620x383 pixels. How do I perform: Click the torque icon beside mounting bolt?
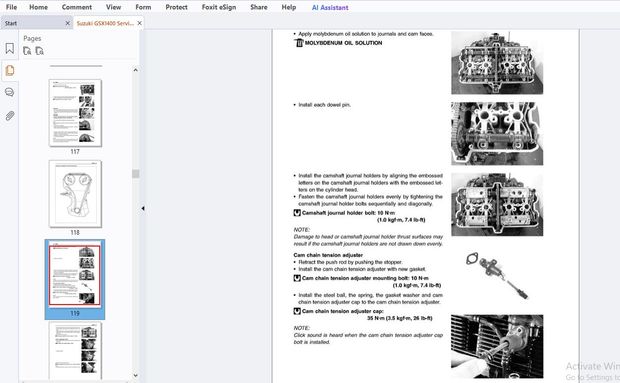(x=297, y=278)
